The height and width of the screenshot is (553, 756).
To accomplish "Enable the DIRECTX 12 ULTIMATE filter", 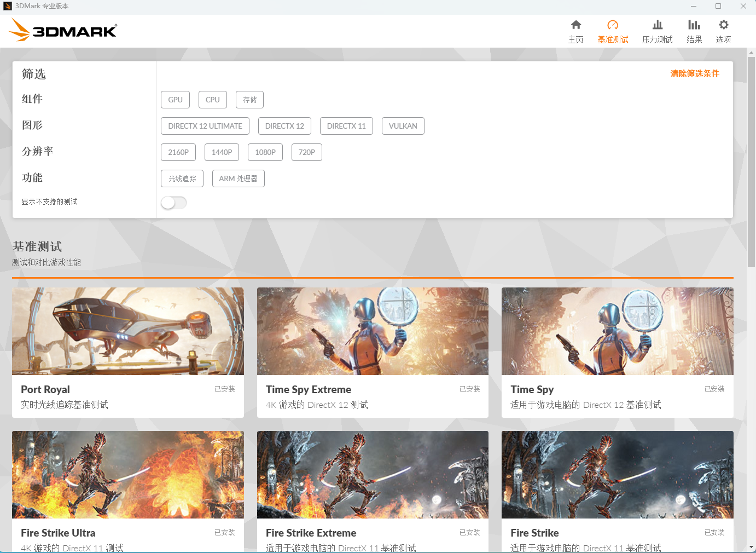I will click(x=205, y=126).
